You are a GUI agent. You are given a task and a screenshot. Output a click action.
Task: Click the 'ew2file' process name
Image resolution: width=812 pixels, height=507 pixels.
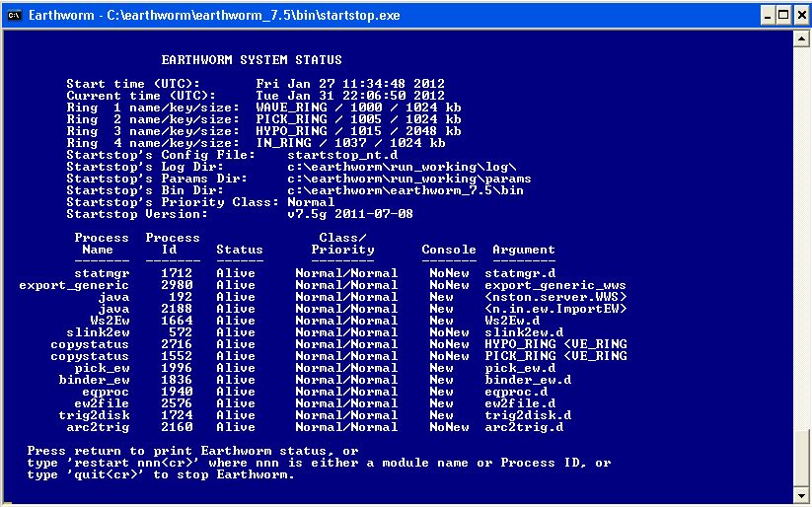102,404
